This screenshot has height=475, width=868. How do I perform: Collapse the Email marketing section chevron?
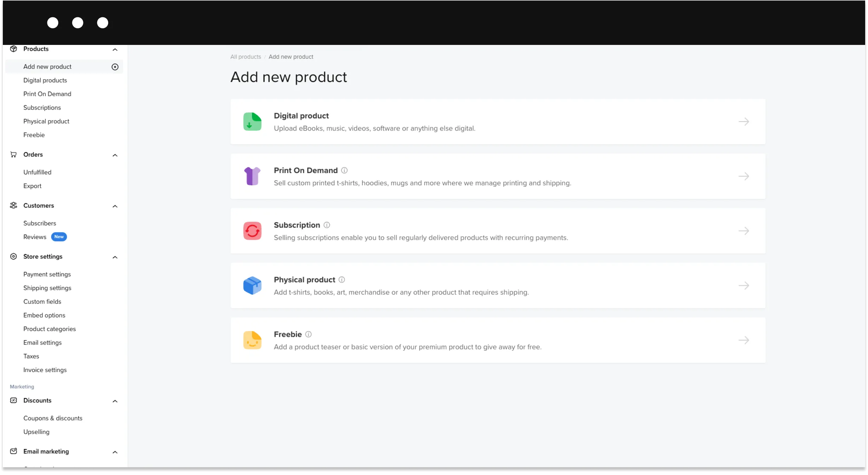[115, 452]
